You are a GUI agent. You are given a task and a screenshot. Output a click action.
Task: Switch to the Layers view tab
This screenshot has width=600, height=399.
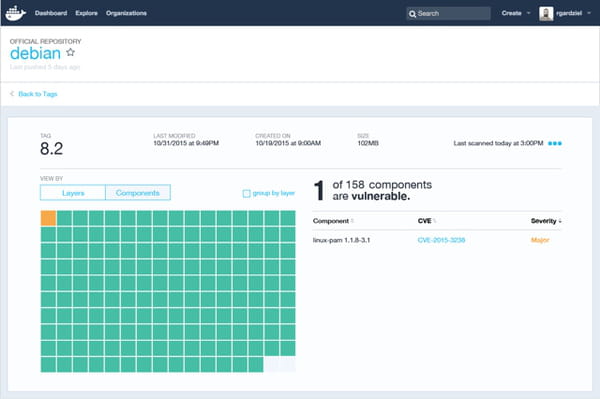click(73, 193)
